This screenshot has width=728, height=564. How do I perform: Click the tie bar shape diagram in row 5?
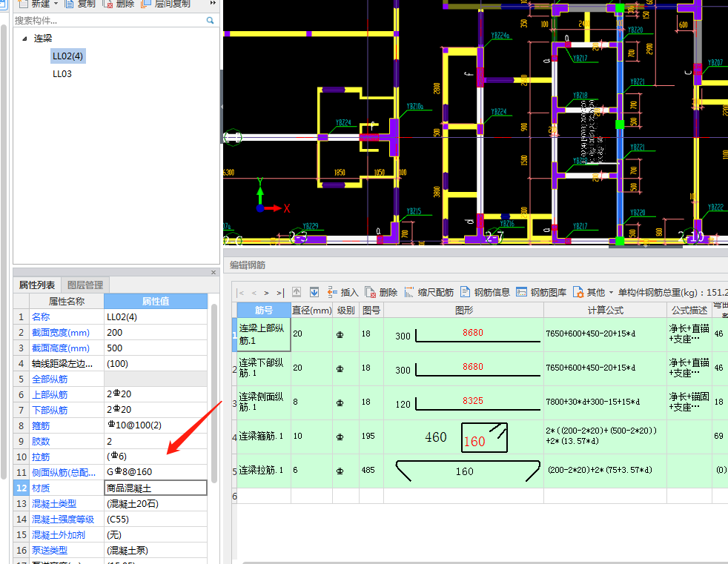468,471
